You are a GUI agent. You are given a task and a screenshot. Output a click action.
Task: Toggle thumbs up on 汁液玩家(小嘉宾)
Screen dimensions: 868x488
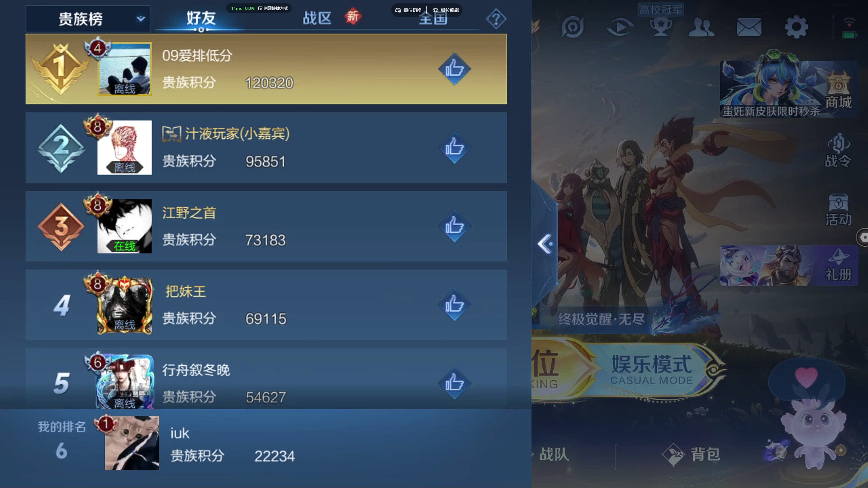click(x=454, y=148)
